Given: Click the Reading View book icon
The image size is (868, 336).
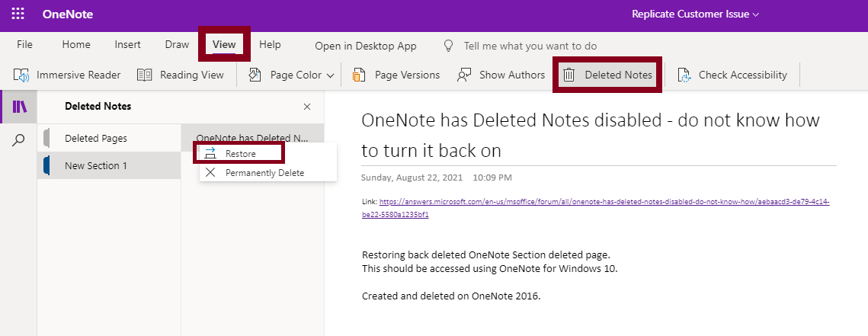Looking at the screenshot, I should tap(145, 75).
